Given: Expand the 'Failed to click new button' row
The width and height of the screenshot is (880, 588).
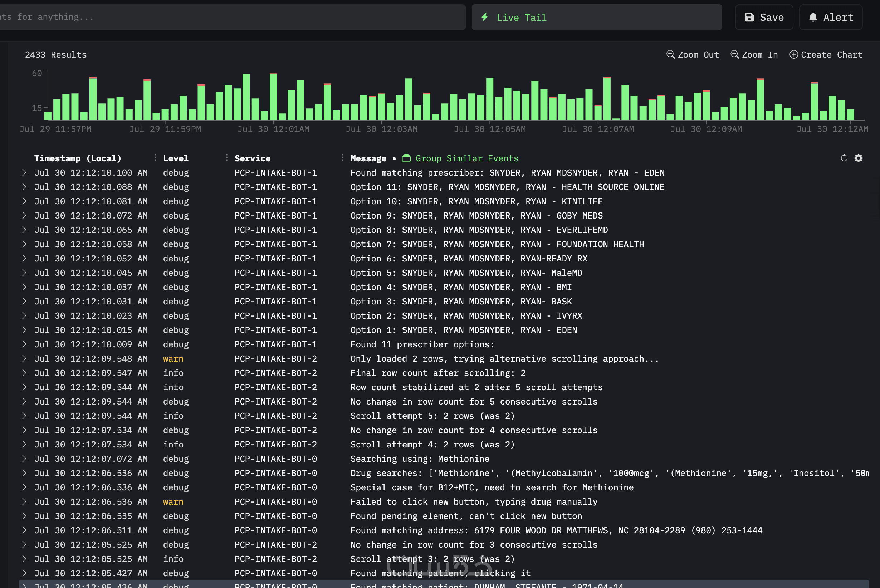Looking at the screenshot, I should 24,502.
